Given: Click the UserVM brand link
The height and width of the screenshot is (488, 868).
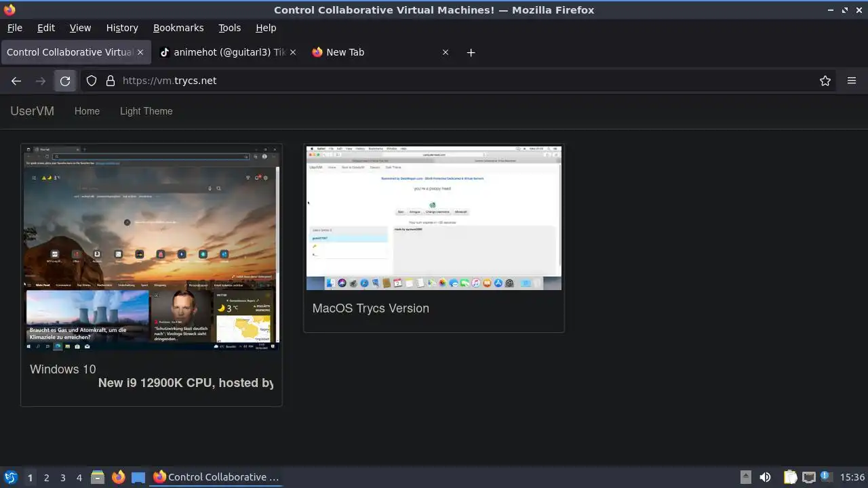Looking at the screenshot, I should tap(32, 111).
